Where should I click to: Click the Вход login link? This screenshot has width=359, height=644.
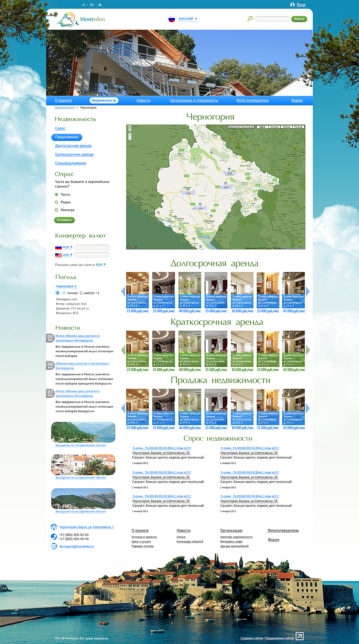(x=301, y=4)
